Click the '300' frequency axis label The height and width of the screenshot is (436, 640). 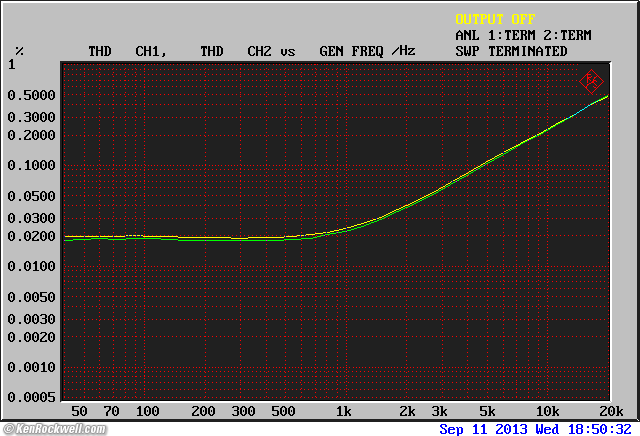tap(243, 411)
